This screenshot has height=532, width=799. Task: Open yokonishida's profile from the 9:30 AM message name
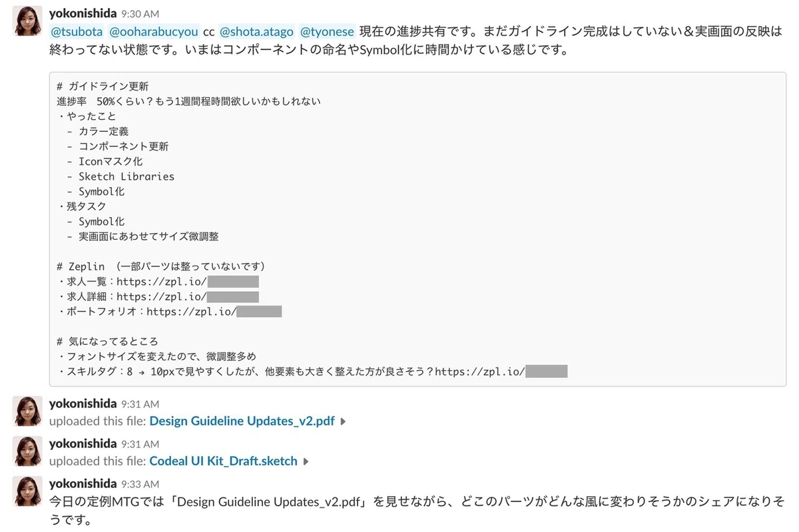click(x=83, y=13)
